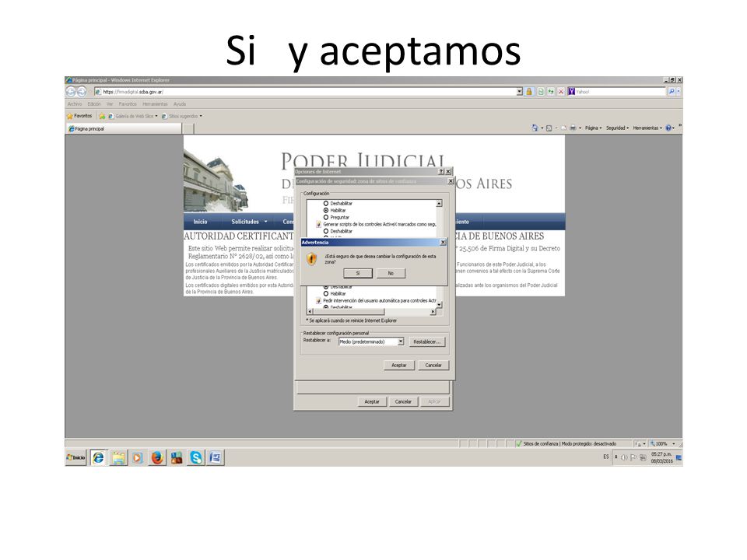Viewport: 747px width, 560px height.
Task: Open the Solicitudes menu in site navigation
Action: click(x=249, y=222)
